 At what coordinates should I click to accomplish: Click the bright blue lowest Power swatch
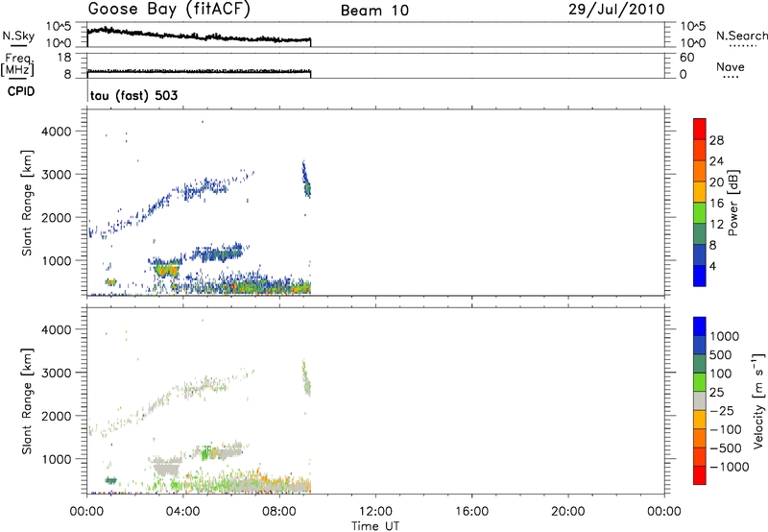click(x=700, y=276)
